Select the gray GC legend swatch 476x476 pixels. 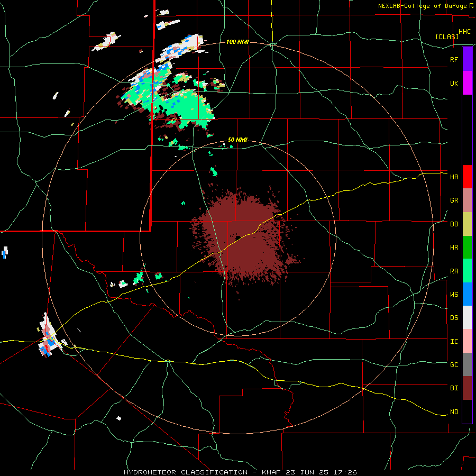tap(467, 364)
